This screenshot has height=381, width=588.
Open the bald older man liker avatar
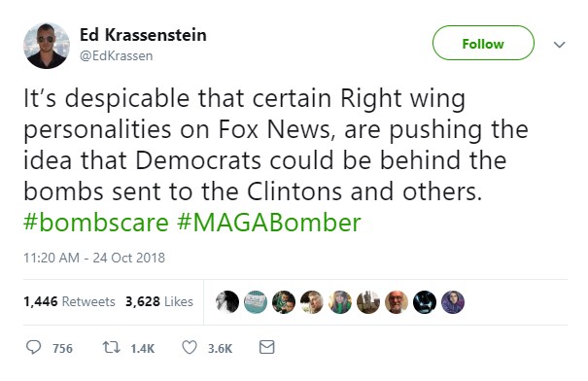pos(397,302)
